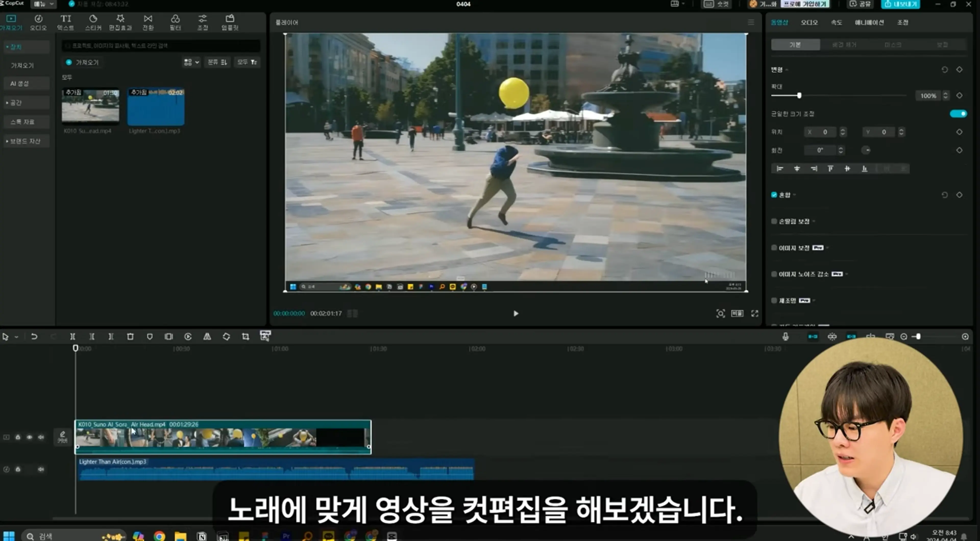Click the undo arrow in timeline toolbar

[34, 337]
